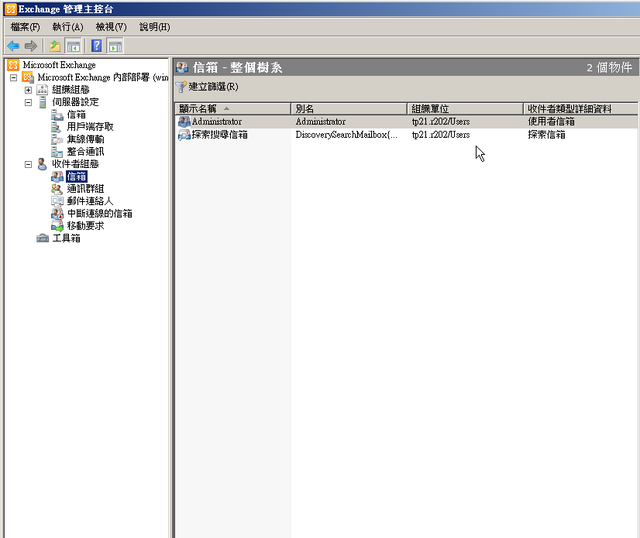Viewport: 640px width, 538px height.
Task: Select 中斷連線的信箱 in the tree
Action: pyautogui.click(x=100, y=213)
